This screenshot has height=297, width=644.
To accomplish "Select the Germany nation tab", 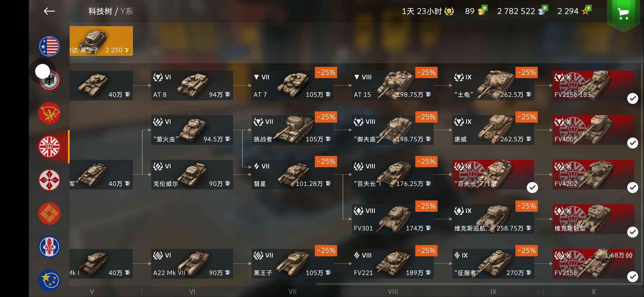I will (x=50, y=80).
